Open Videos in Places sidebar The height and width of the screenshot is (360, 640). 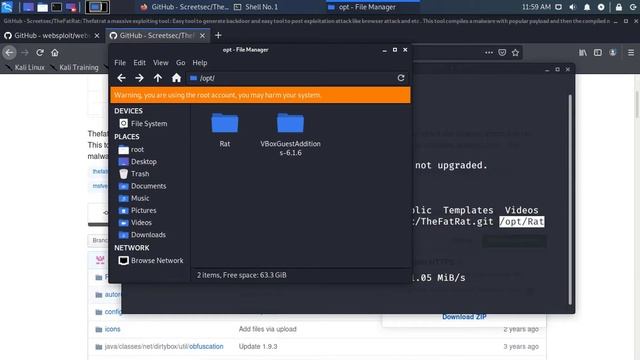pyautogui.click(x=135, y=223)
